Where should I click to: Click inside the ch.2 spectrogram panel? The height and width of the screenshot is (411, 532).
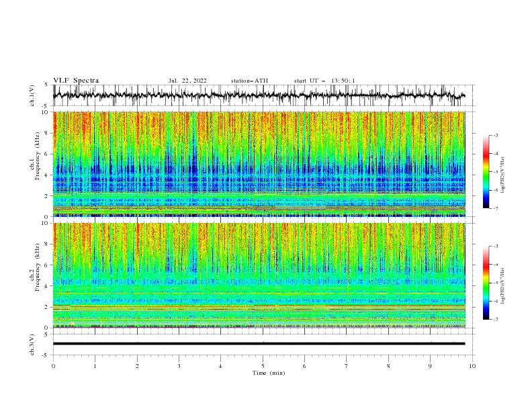pos(259,275)
